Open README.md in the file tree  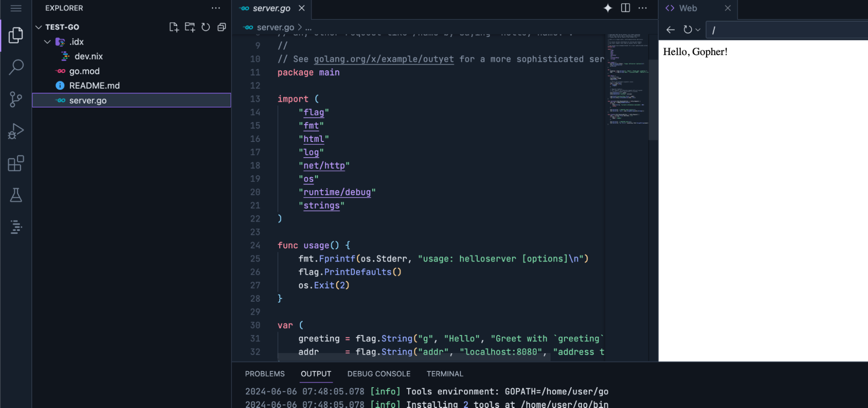coord(94,86)
